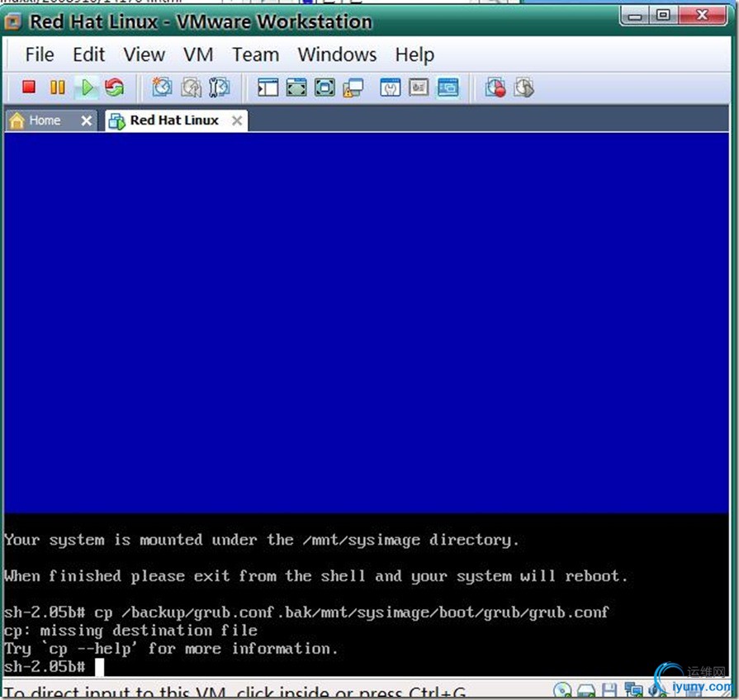Click the floppy drive status icon
The width and height of the screenshot is (739, 700).
coord(609,690)
